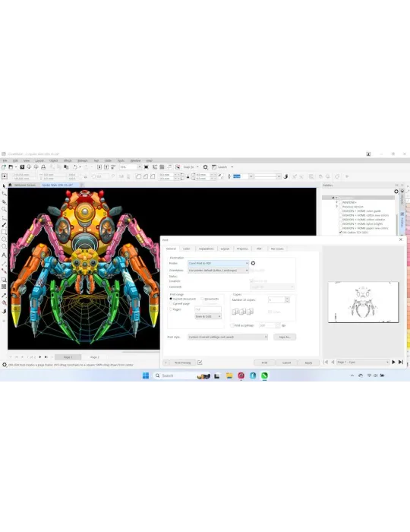
Task: Click the New document icon
Action: 4,167
